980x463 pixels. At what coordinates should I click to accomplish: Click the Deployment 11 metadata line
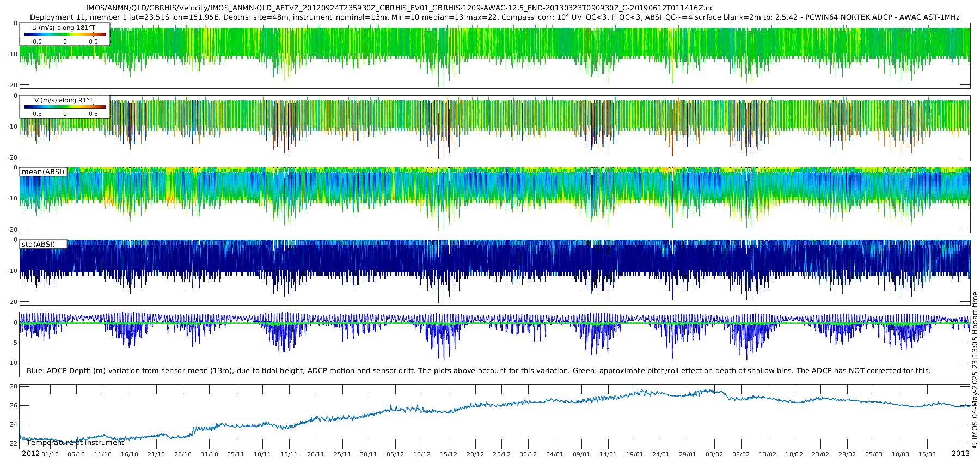[x=494, y=17]
